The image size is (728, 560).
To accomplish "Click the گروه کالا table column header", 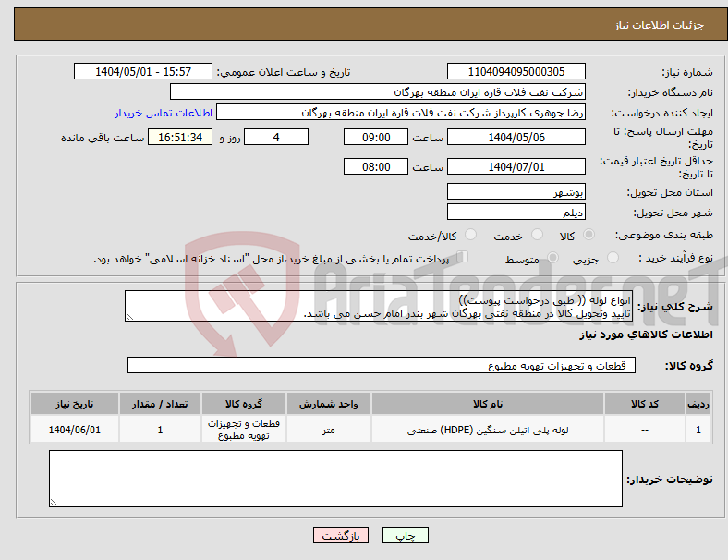I will (244, 404).
